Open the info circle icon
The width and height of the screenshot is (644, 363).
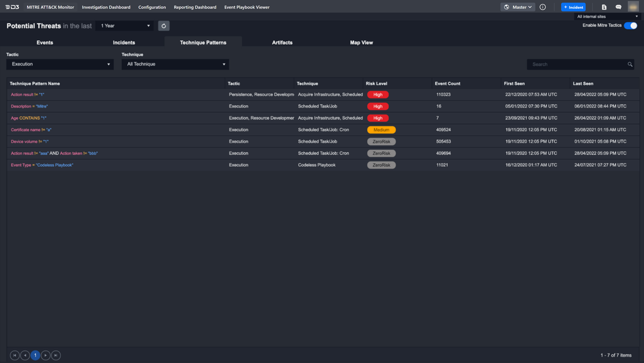(x=543, y=7)
